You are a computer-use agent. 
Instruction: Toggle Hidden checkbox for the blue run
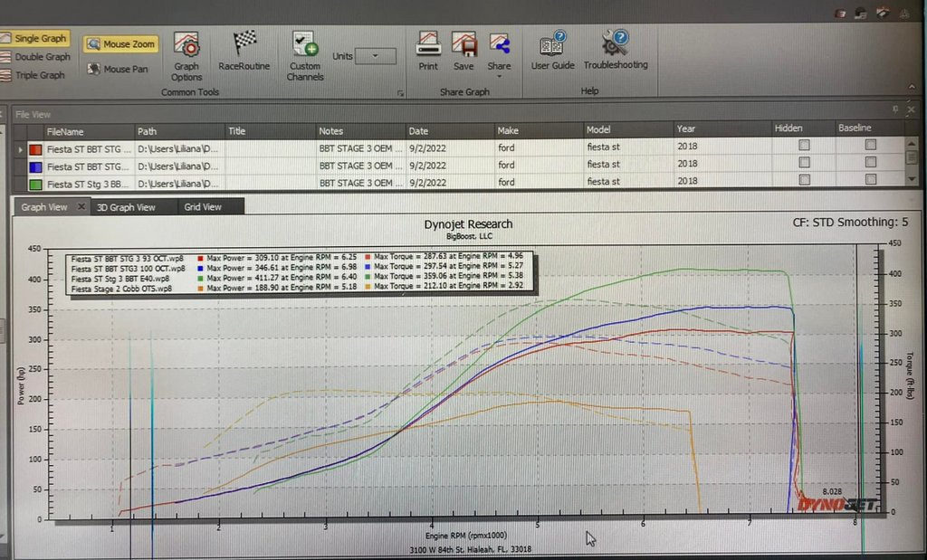[x=804, y=163]
